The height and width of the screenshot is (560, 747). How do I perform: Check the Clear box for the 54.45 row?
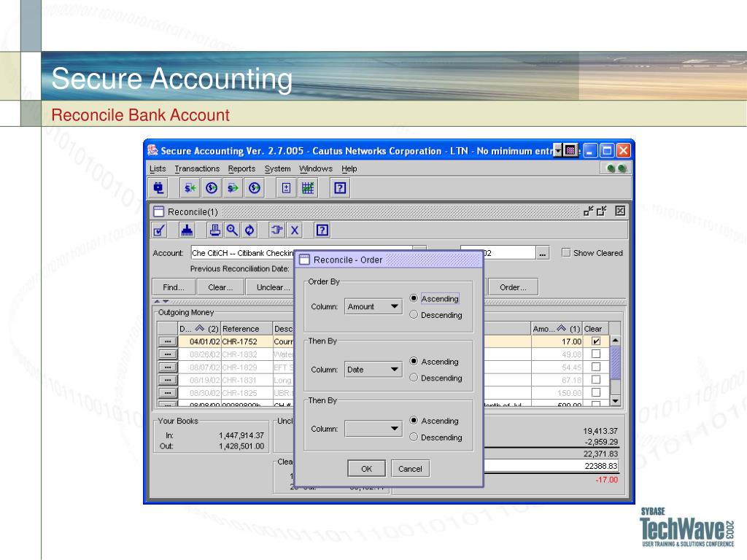pyautogui.click(x=595, y=367)
